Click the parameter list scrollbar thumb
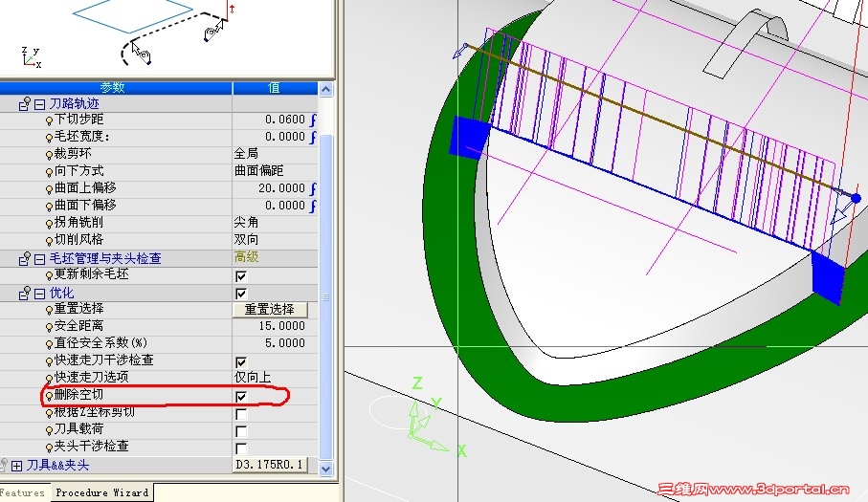 pyautogui.click(x=326, y=296)
